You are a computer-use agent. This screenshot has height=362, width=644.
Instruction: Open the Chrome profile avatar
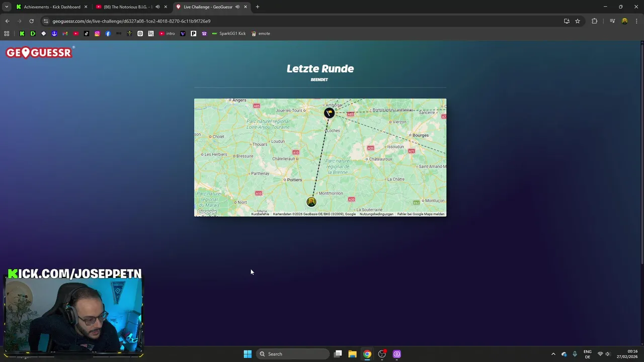624,21
